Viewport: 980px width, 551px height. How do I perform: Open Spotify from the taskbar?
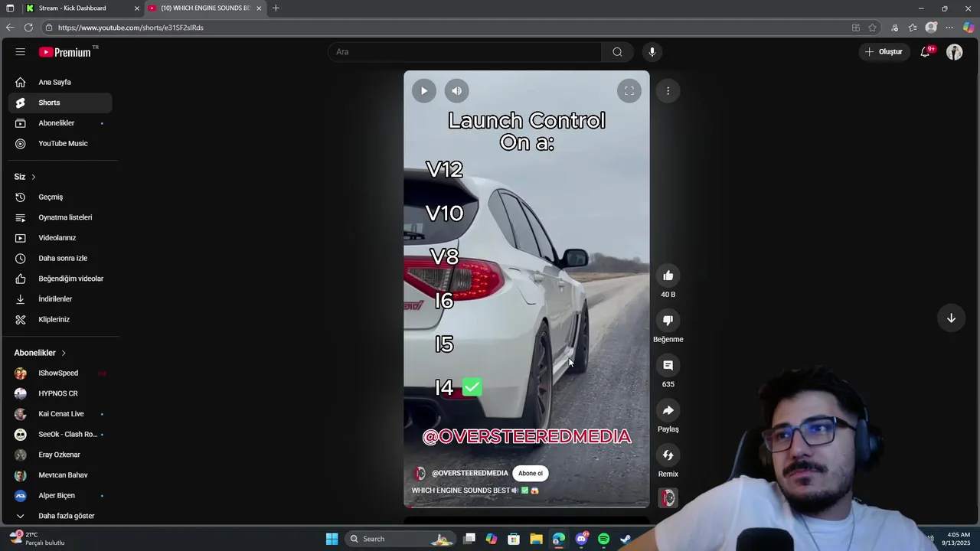pyautogui.click(x=603, y=539)
